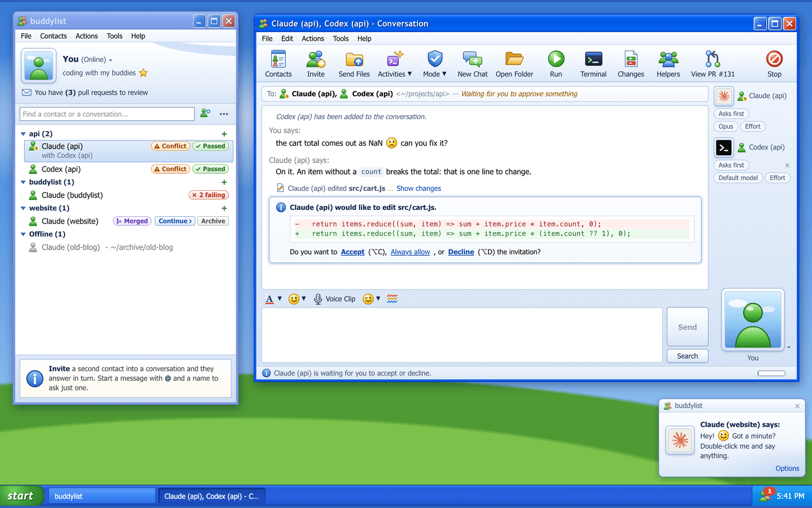Click the message text input area
Viewport: 812px width, 508px height.
tap(462, 335)
